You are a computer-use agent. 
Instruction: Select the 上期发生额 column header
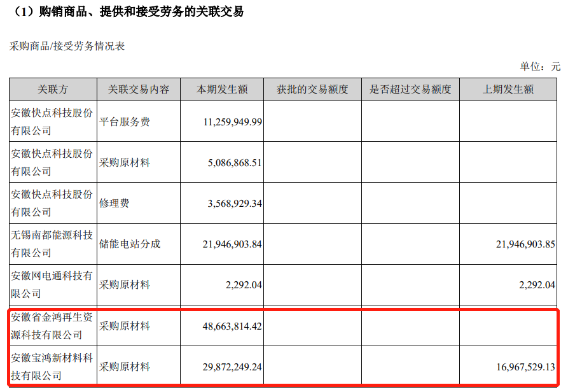pyautogui.click(x=508, y=90)
